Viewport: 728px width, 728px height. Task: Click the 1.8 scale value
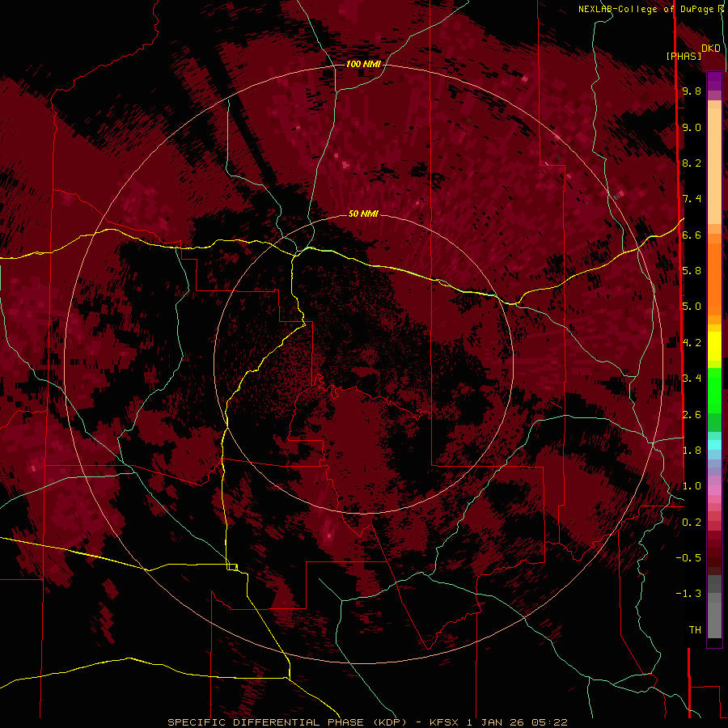click(x=692, y=451)
